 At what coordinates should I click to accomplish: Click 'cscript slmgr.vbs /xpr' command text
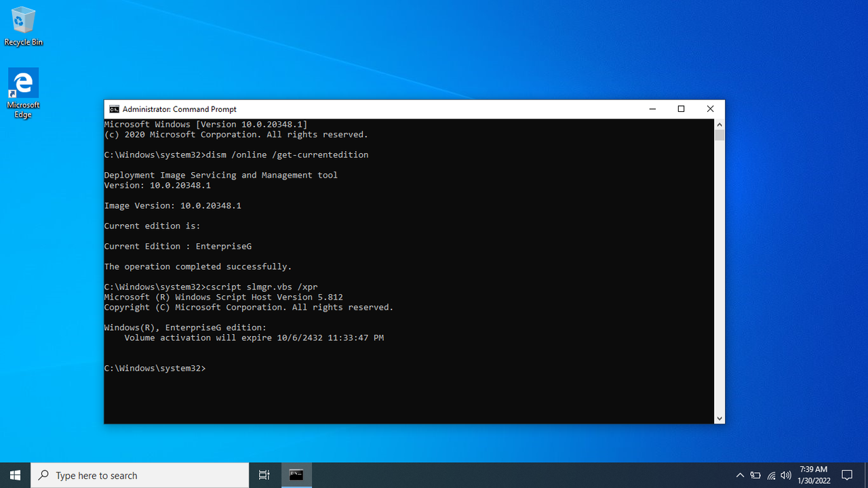tap(262, 287)
